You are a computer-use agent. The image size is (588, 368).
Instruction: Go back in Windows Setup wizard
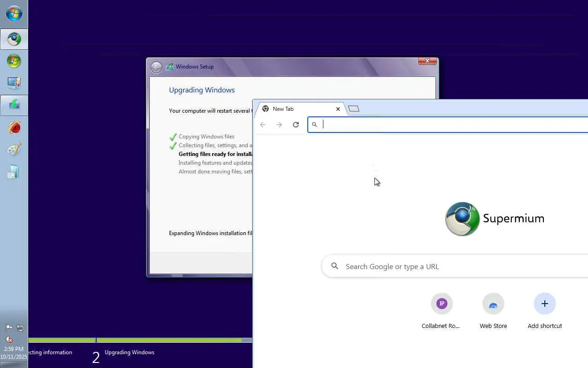click(x=157, y=67)
